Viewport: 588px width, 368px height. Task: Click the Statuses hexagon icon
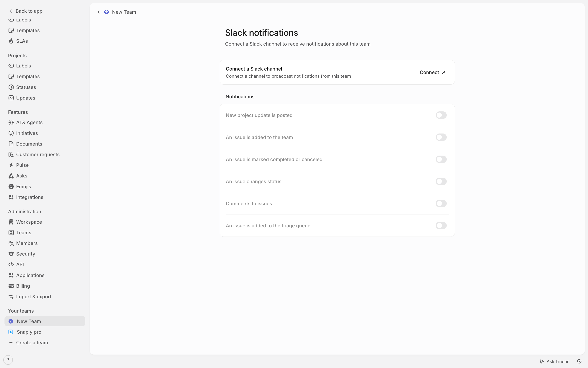(11, 87)
